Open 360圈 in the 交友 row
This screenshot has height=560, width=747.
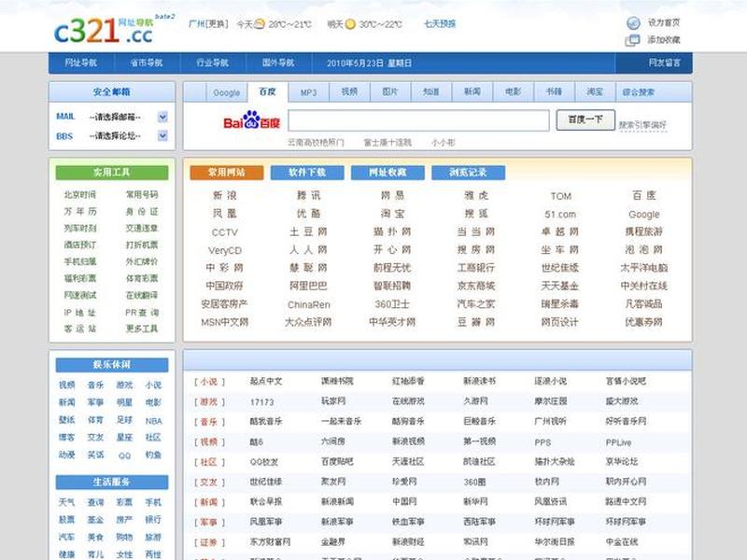[x=474, y=482]
